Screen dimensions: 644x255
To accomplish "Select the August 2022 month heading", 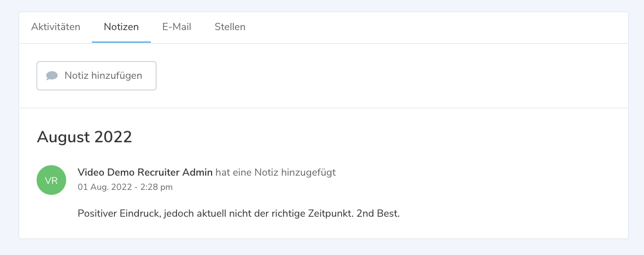I will [x=84, y=136].
